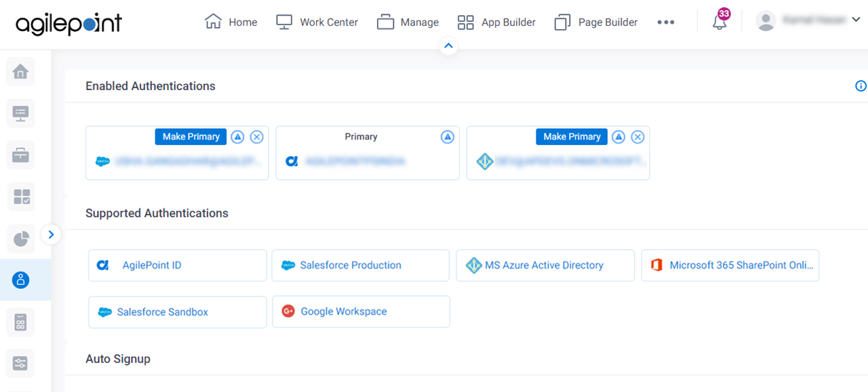The width and height of the screenshot is (868, 392).
Task: Collapse the top navigation bar
Action: [448, 46]
